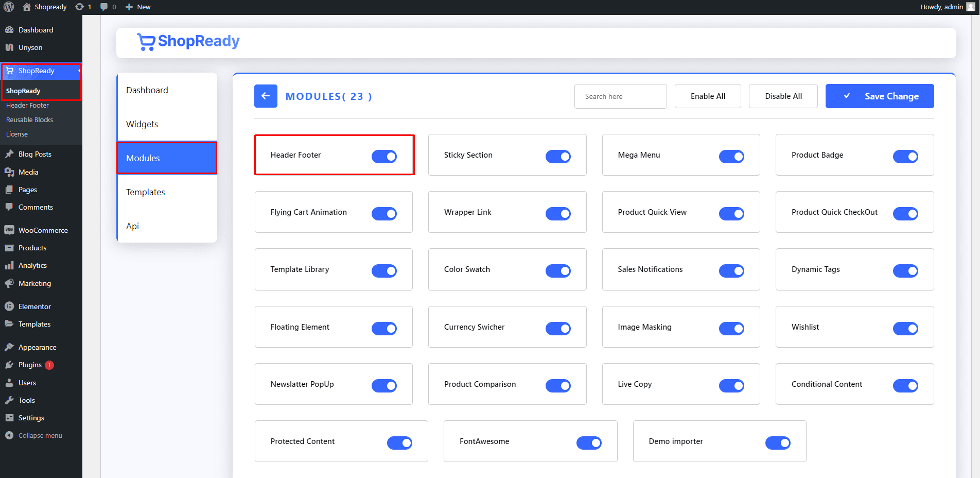The height and width of the screenshot is (478, 980).
Task: Switch to the Widgets tab
Action: 142,124
